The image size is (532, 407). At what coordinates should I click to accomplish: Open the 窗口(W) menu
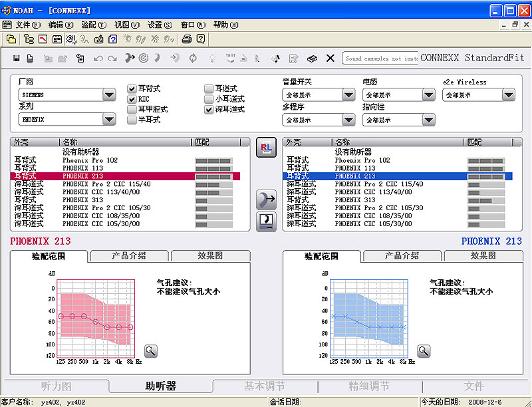click(193, 25)
